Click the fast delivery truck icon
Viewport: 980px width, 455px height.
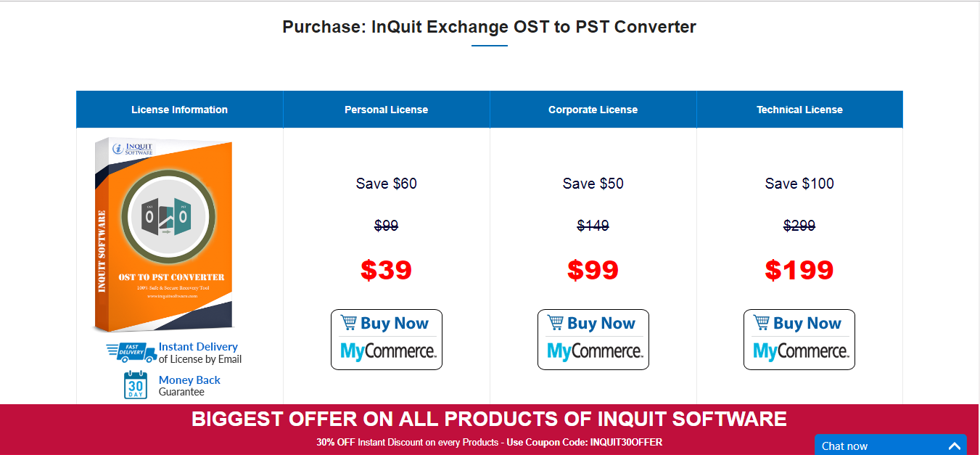pyautogui.click(x=131, y=353)
